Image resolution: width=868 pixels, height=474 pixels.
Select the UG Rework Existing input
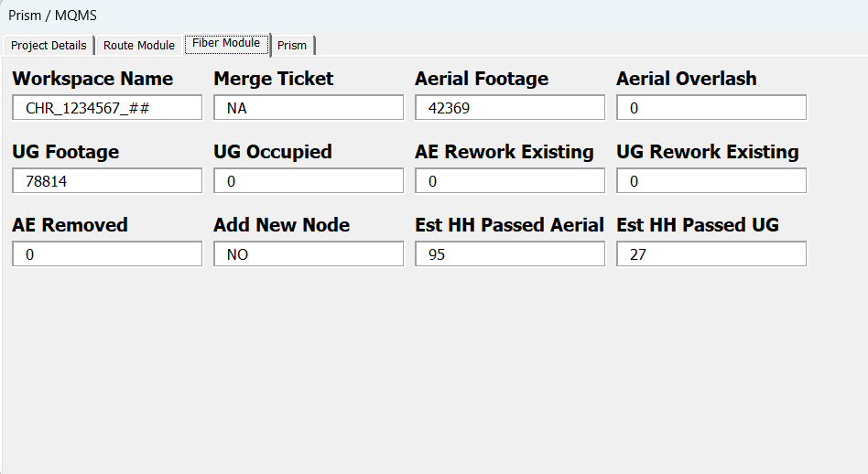pyautogui.click(x=711, y=181)
